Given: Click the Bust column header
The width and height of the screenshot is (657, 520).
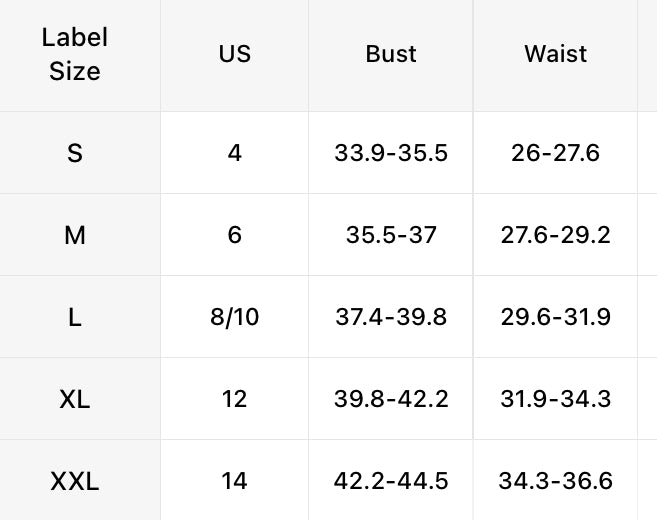Looking at the screenshot, I should pyautogui.click(x=390, y=54).
